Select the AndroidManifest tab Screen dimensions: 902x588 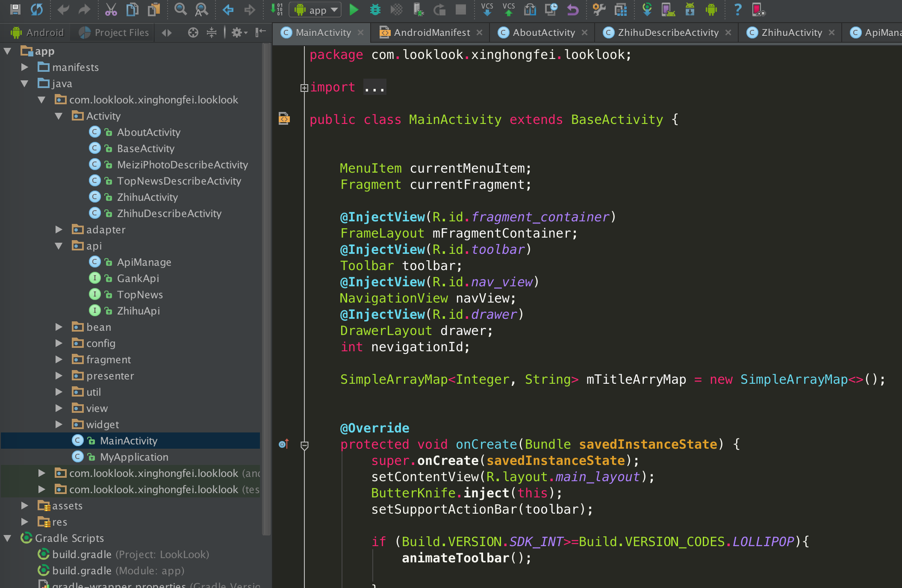tap(430, 32)
